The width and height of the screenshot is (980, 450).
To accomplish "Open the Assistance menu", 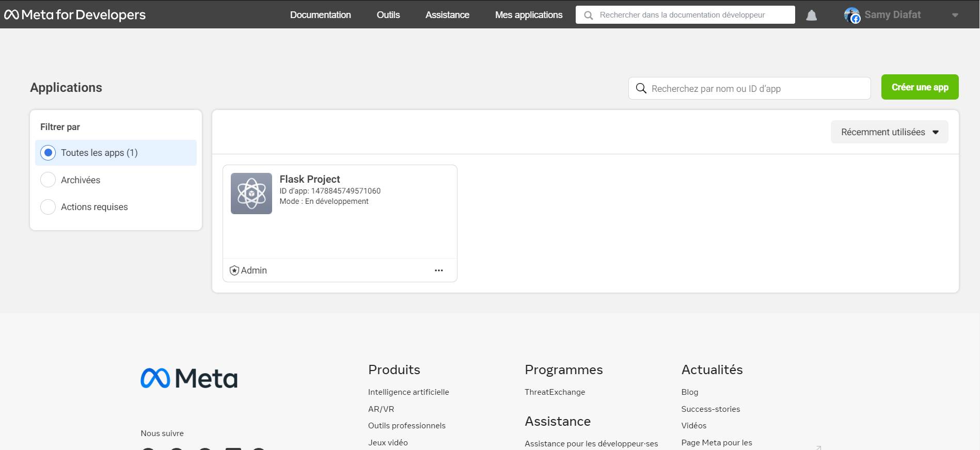I will point(447,15).
